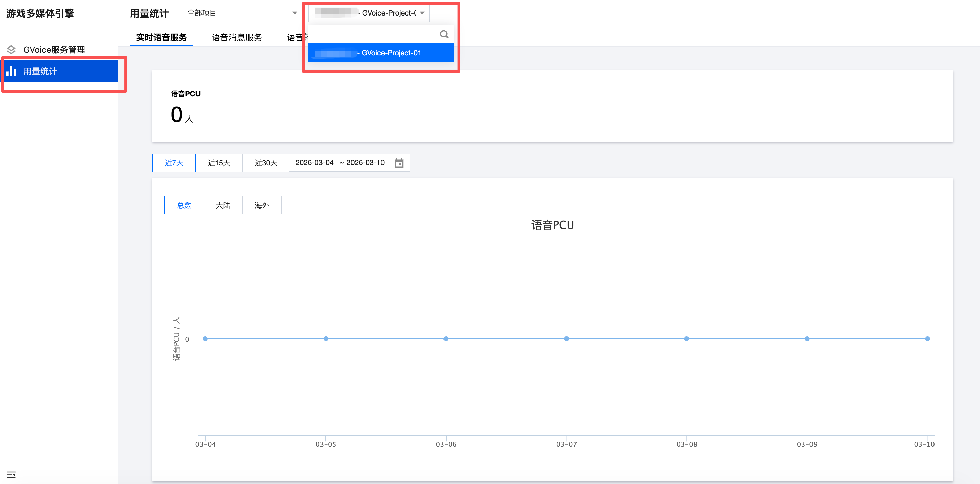This screenshot has height=484, width=980.
Task: Open the 语音消息服务 tab
Action: [237, 37]
